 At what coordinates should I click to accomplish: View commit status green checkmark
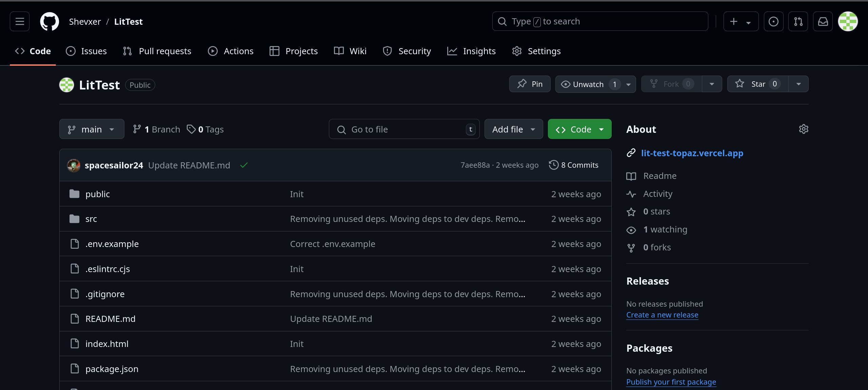tap(244, 165)
